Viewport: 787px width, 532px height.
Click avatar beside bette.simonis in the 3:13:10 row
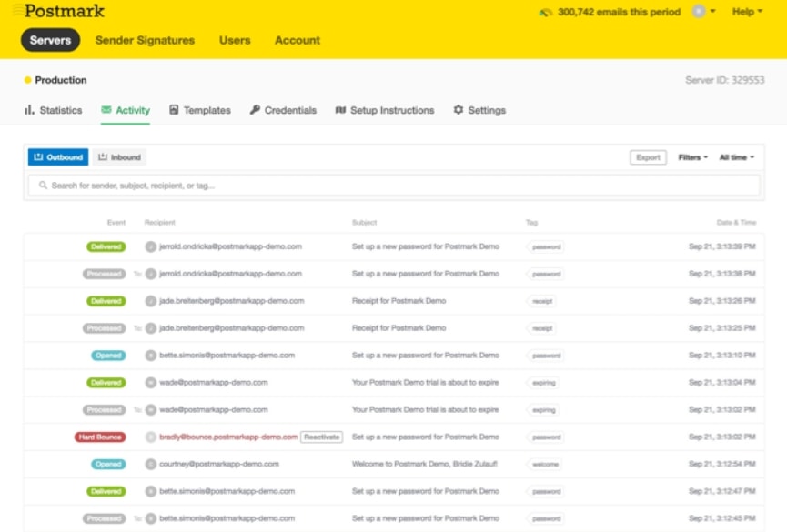coord(150,356)
